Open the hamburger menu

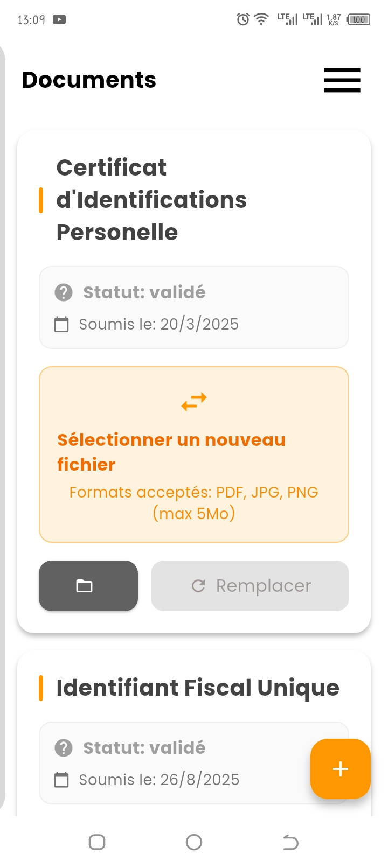(342, 80)
